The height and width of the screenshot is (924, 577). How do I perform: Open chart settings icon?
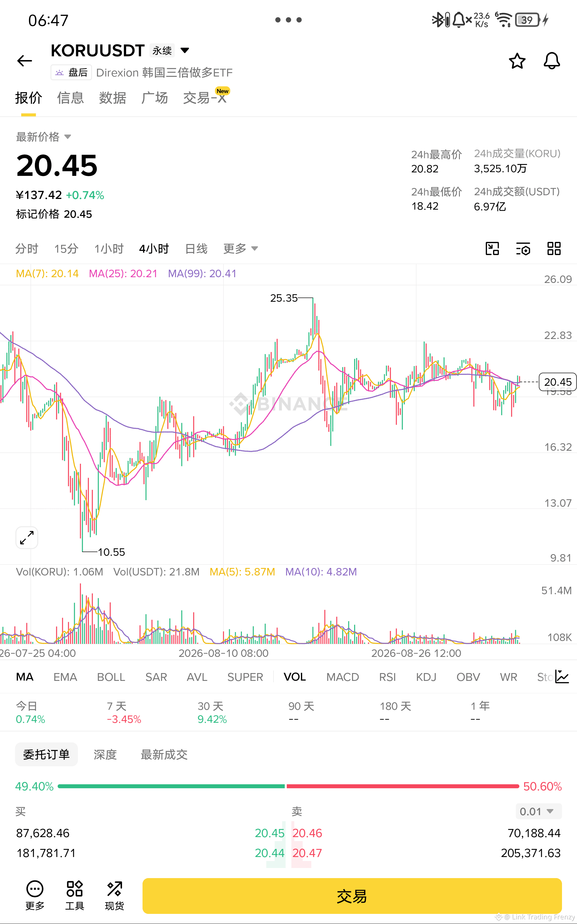coord(523,249)
